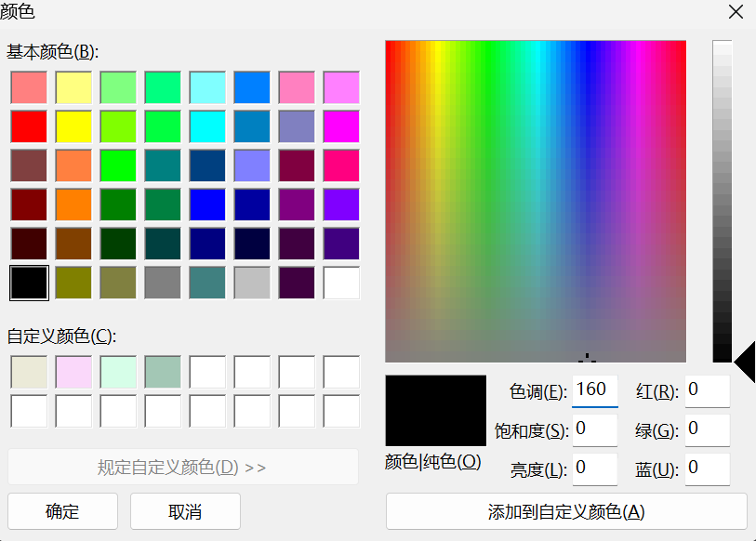This screenshot has width=756, height=541.
Task: Click the luminance slider arrow marker
Action: [x=745, y=360]
